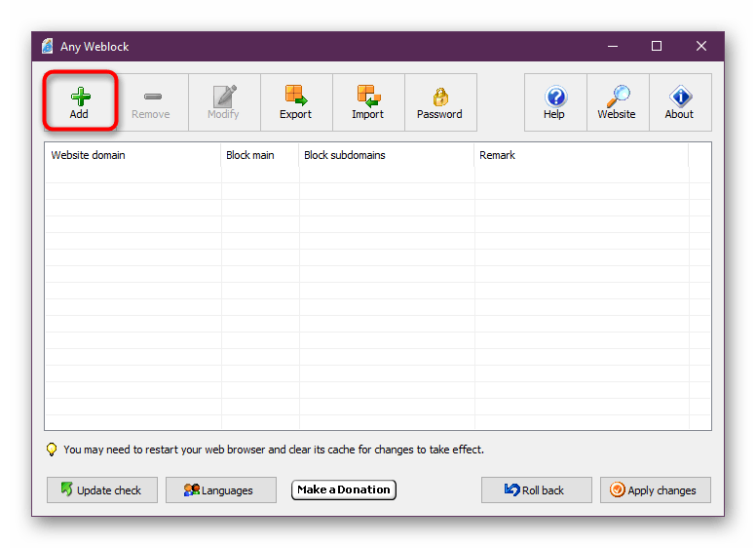Screen dimensions: 756x548
Task: Run the Update check
Action: (x=101, y=489)
